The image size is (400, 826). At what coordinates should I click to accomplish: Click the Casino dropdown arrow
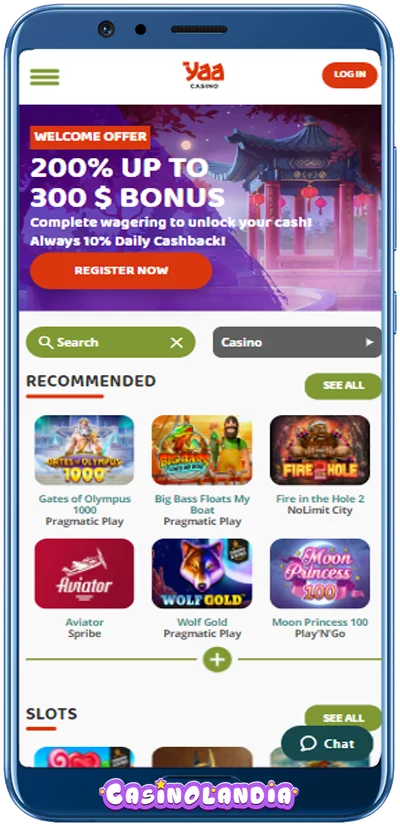[369, 342]
